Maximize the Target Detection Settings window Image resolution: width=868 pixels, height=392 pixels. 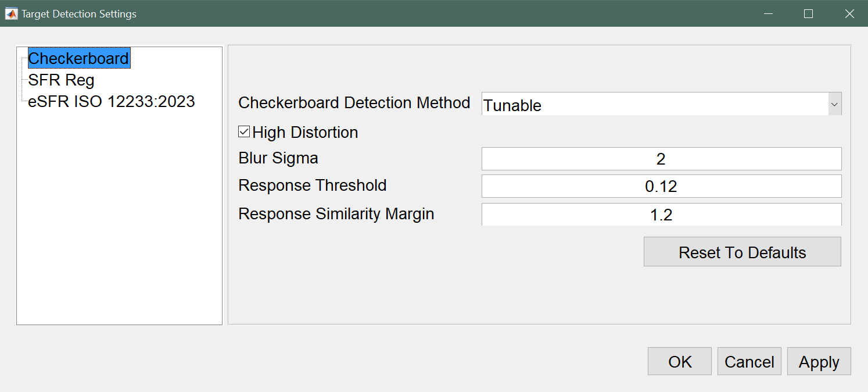[x=808, y=13]
